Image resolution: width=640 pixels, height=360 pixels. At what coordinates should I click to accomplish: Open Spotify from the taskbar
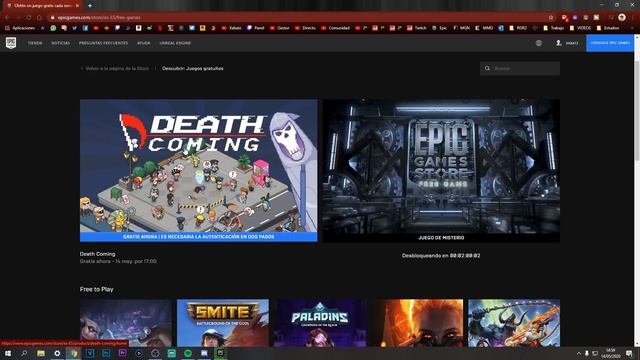tap(188, 353)
